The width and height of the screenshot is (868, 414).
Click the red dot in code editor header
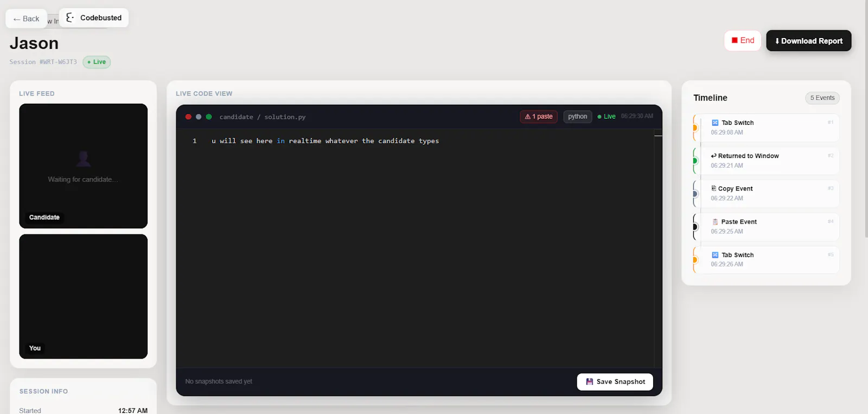tap(188, 117)
